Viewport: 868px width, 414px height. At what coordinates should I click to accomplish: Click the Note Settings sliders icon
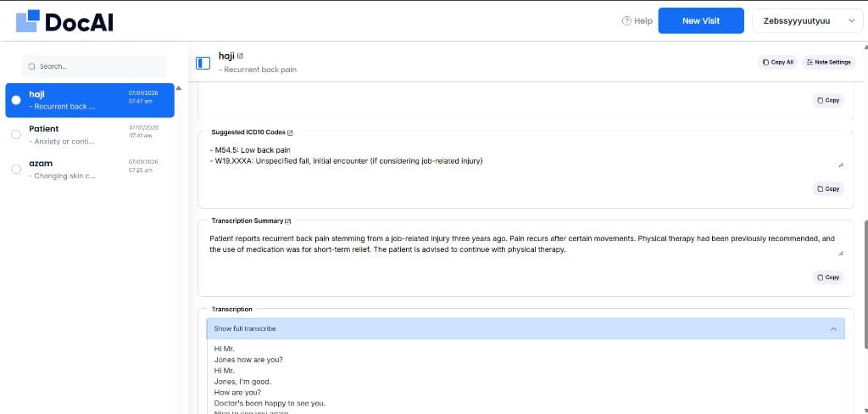click(810, 62)
